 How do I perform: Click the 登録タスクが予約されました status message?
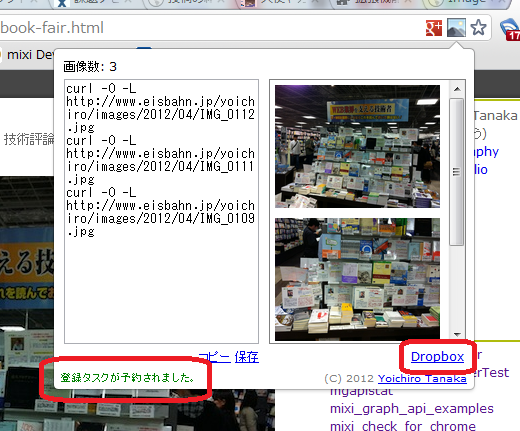(x=127, y=377)
